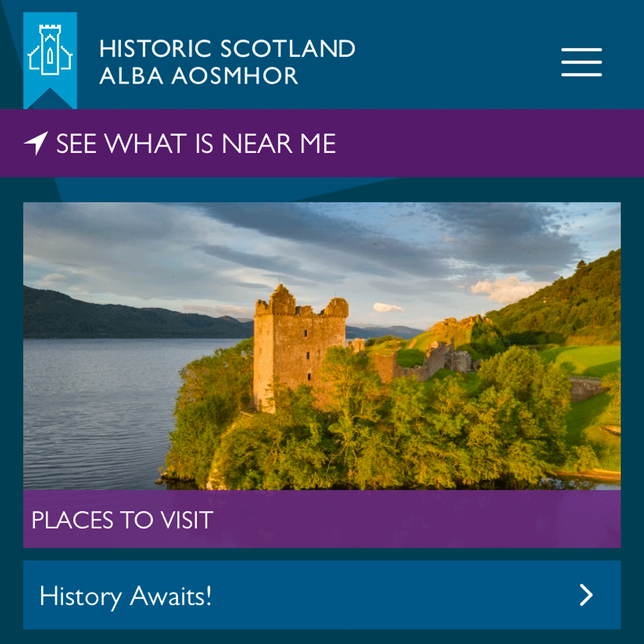The width and height of the screenshot is (644, 644).
Task: Select the HISTORIC SCOTLAND title text
Action: pos(227,48)
